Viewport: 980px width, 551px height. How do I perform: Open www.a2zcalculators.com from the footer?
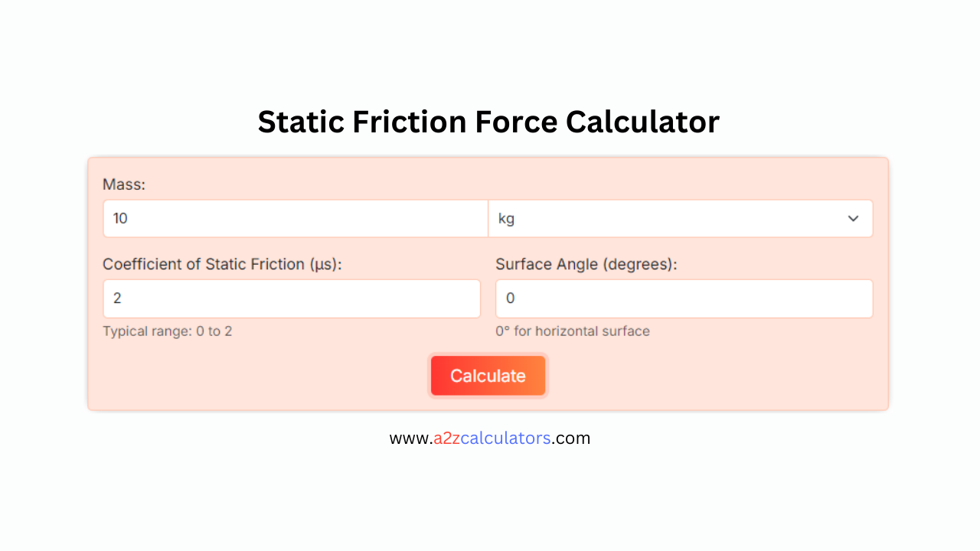[490, 438]
